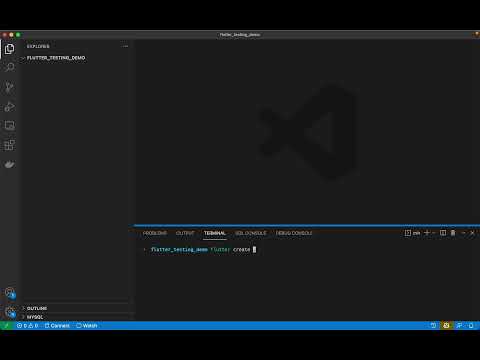Open the feedback icon in status bar

[x=459, y=326]
